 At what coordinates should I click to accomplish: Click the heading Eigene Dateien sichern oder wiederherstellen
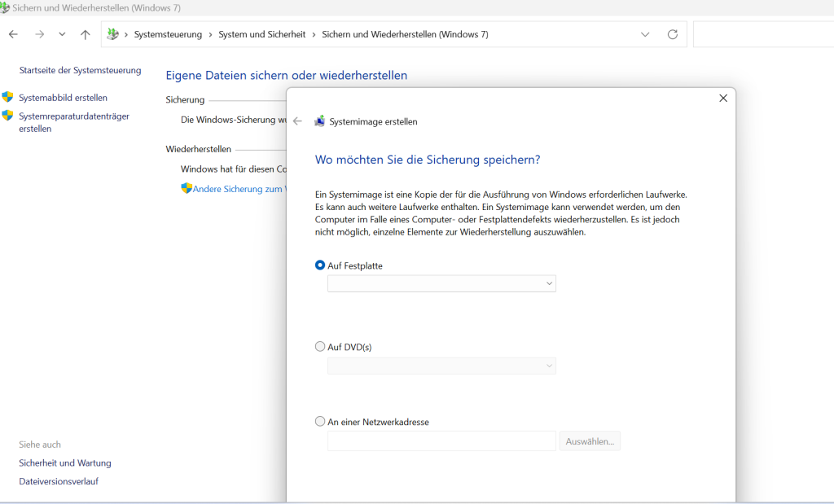click(x=286, y=76)
